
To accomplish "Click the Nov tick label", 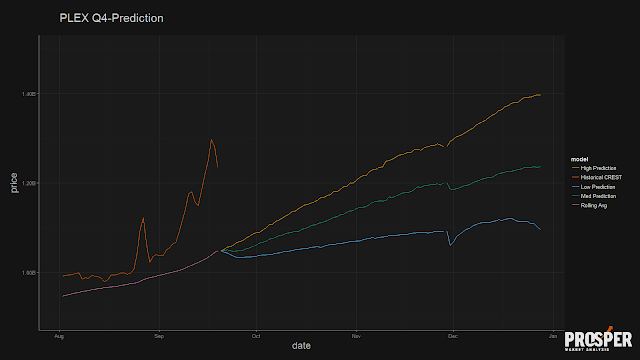I will coord(356,336).
